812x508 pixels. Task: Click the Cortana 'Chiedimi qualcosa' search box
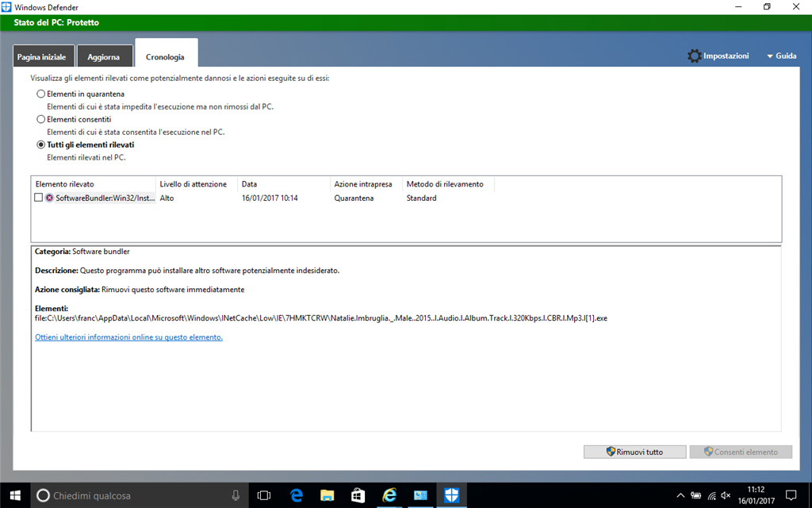coord(140,495)
